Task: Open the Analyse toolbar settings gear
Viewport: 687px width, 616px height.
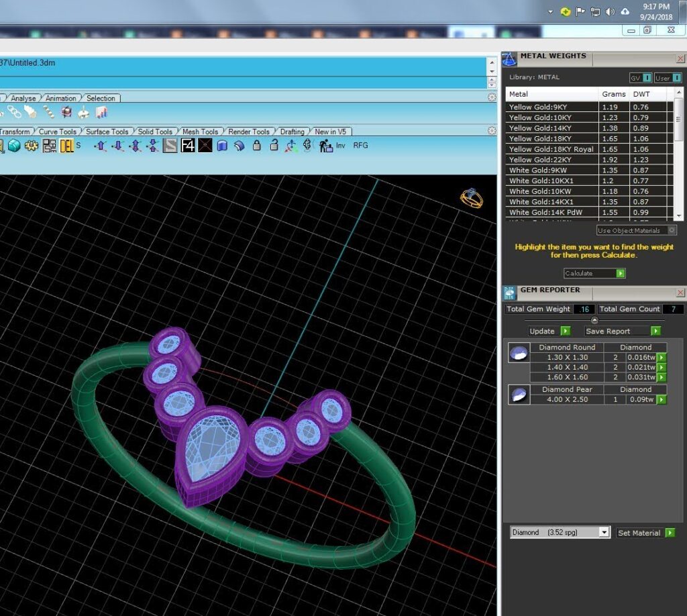Action: point(492,97)
